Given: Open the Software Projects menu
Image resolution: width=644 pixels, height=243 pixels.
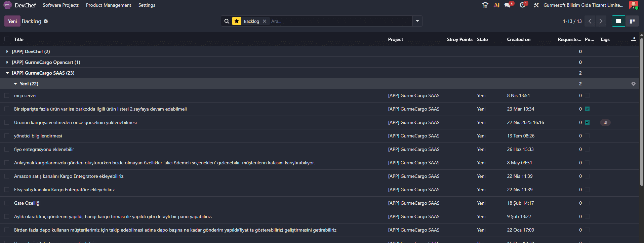Looking at the screenshot, I should tap(61, 5).
